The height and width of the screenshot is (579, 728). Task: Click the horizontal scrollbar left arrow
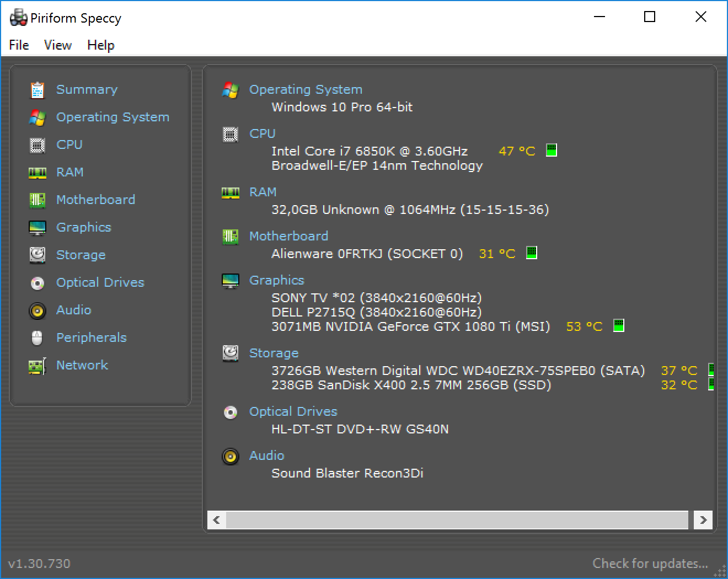coord(217,520)
